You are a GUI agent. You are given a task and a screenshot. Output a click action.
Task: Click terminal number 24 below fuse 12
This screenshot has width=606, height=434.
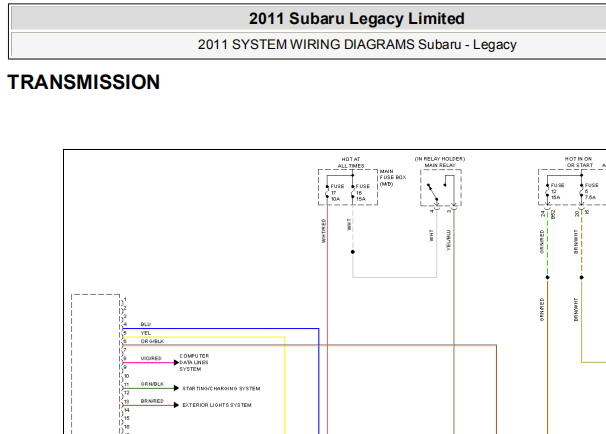[x=543, y=213]
